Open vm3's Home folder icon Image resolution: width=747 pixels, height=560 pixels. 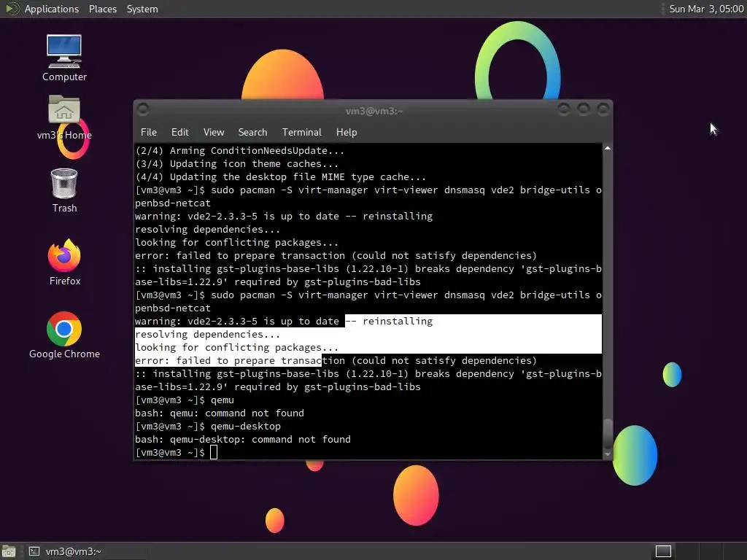pos(64,117)
